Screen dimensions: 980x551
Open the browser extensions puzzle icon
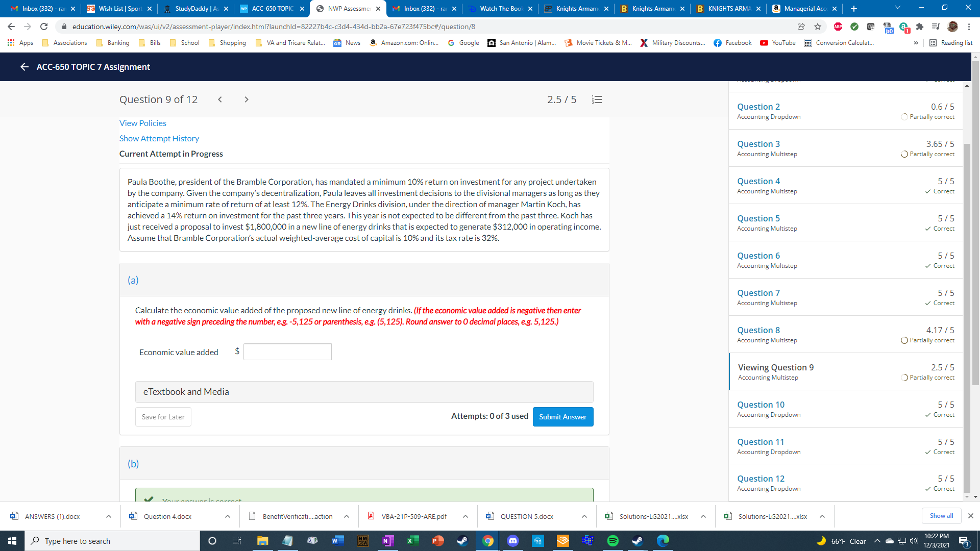point(920,27)
